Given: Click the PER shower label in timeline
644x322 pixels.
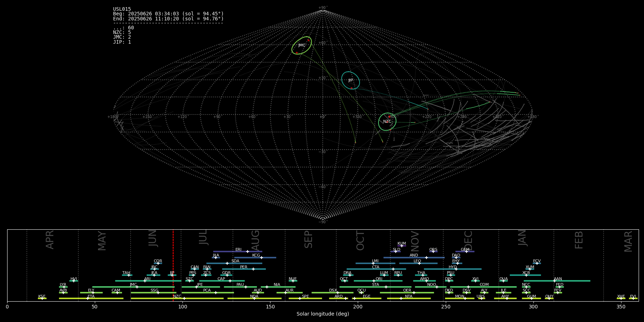Looking at the screenshot, I should tap(244, 267).
